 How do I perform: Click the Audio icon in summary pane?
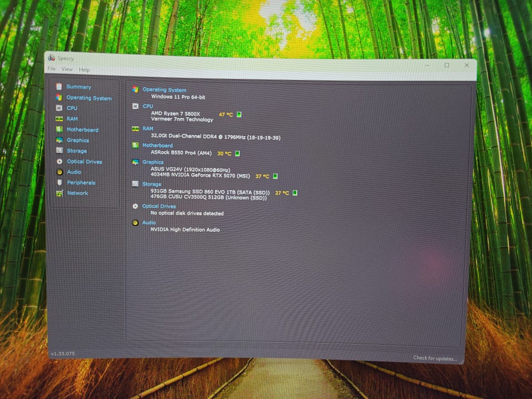135,223
